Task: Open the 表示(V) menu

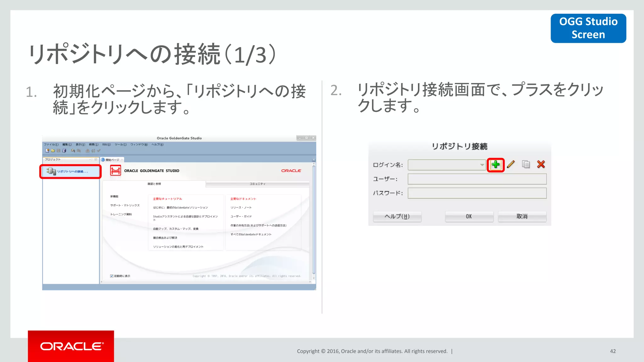Action: tap(80, 145)
